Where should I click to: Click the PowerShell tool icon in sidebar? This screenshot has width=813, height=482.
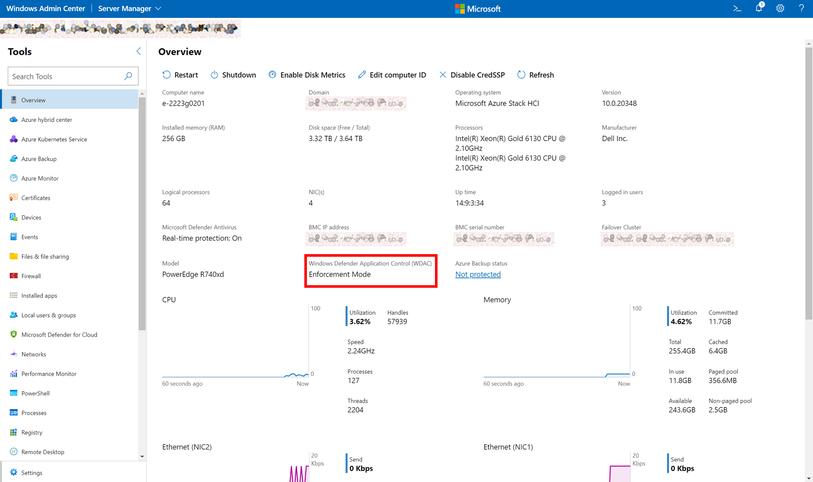13,393
